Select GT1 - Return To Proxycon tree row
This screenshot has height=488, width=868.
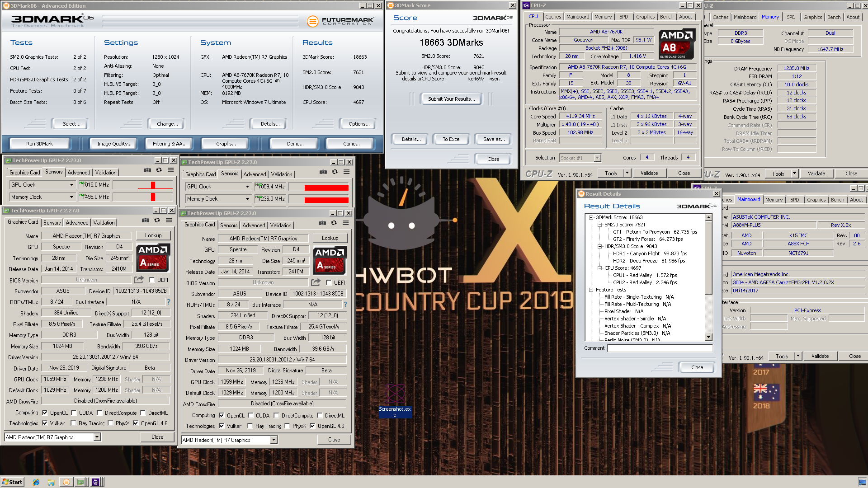pyautogui.click(x=655, y=232)
